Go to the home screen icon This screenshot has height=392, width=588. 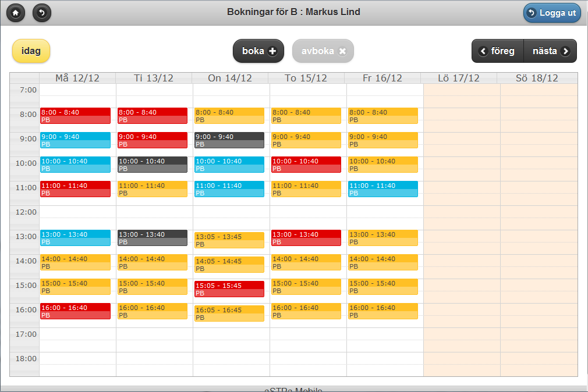point(16,13)
